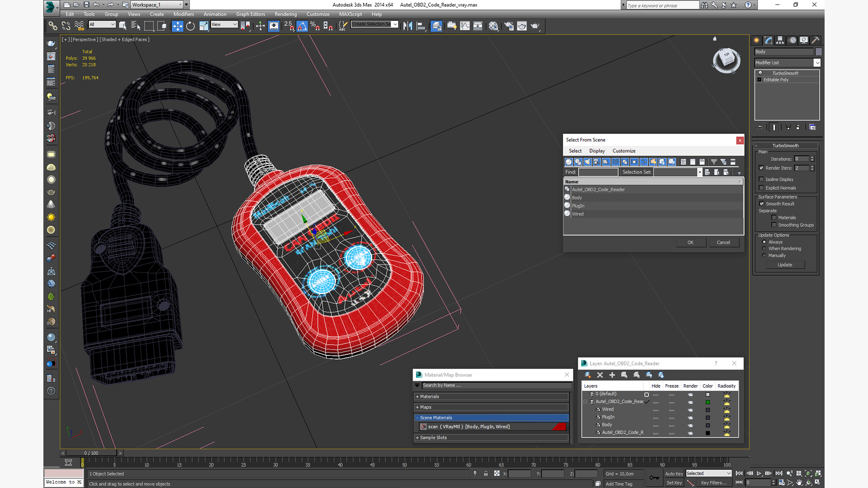Screen dimensions: 868x488
Task: Click the Selection Lock toggle icon
Action: (x=486, y=474)
